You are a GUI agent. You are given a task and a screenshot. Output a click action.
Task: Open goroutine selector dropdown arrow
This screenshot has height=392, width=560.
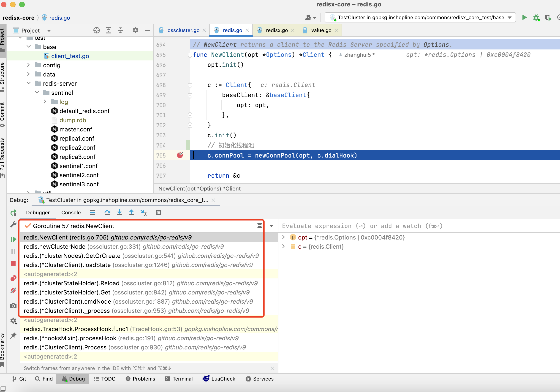click(271, 226)
